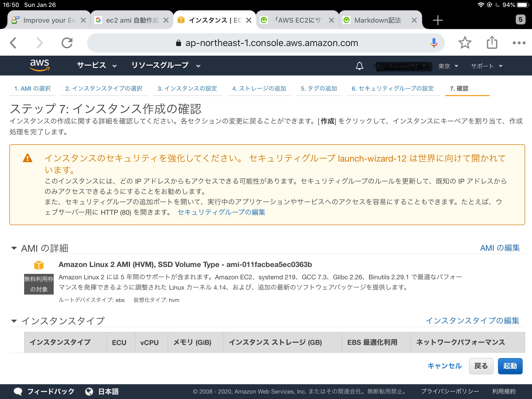The width and height of the screenshot is (532, 399).
Task: Tap the microphone voice search icon
Action: point(434,43)
